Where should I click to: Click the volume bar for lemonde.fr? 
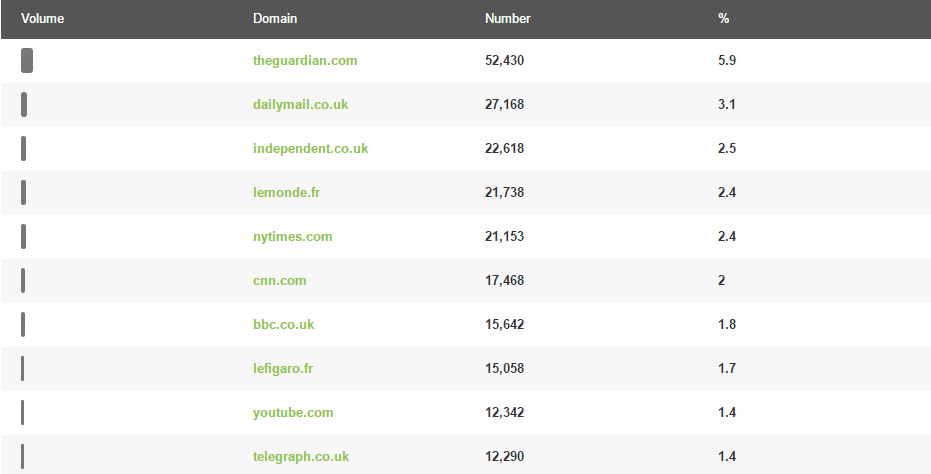tap(23, 192)
